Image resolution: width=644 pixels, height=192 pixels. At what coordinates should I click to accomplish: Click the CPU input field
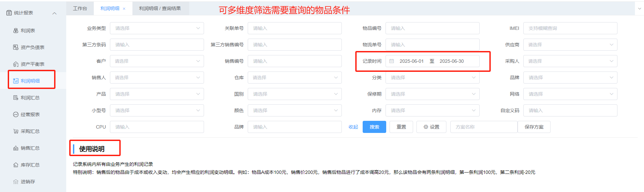coord(157,127)
